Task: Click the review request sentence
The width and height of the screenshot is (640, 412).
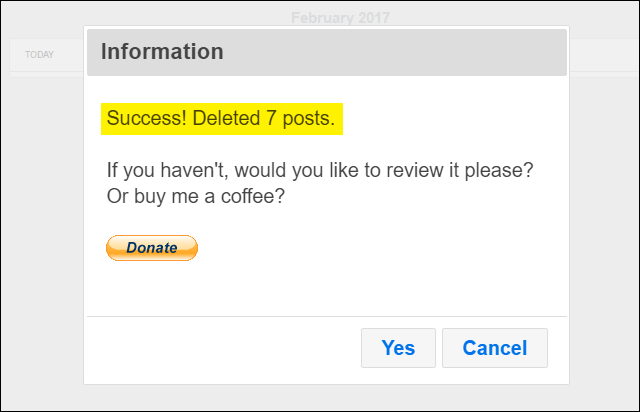Action: pyautogui.click(x=320, y=170)
